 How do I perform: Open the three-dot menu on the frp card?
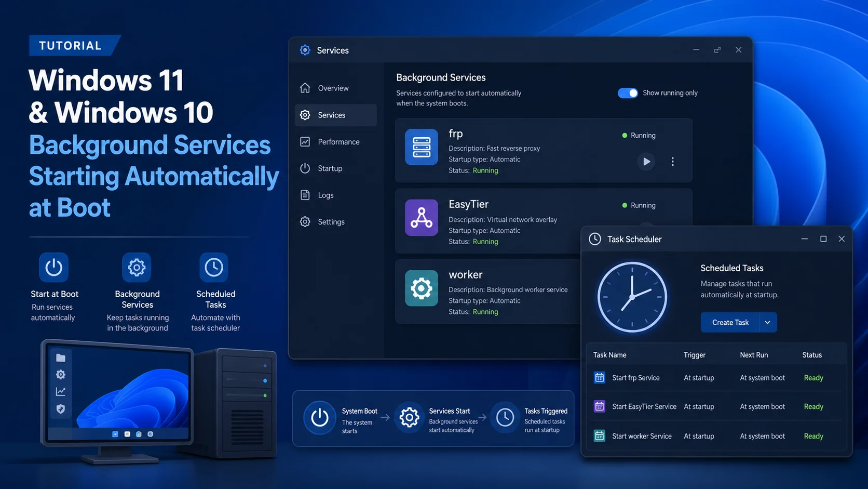[x=673, y=162]
